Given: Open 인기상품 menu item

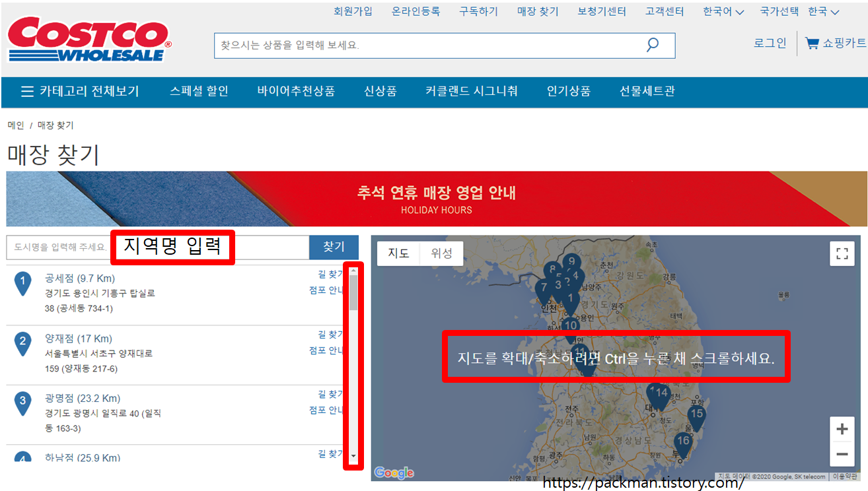Looking at the screenshot, I should coord(569,91).
